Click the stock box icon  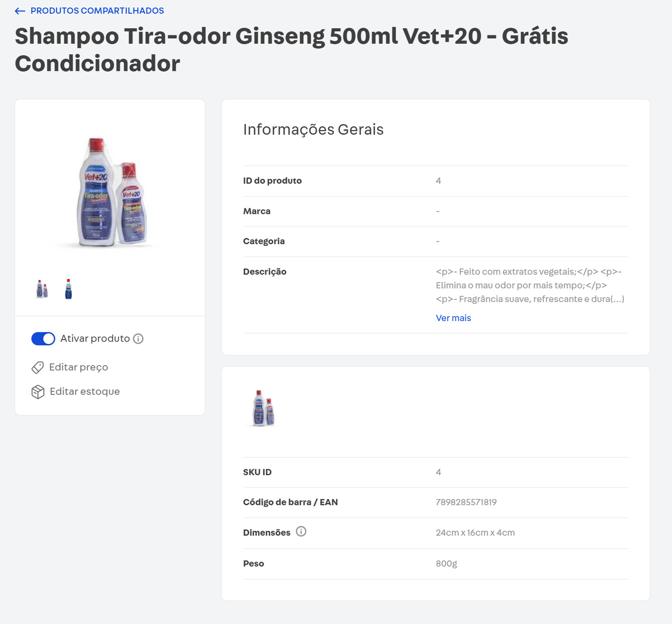tap(38, 392)
